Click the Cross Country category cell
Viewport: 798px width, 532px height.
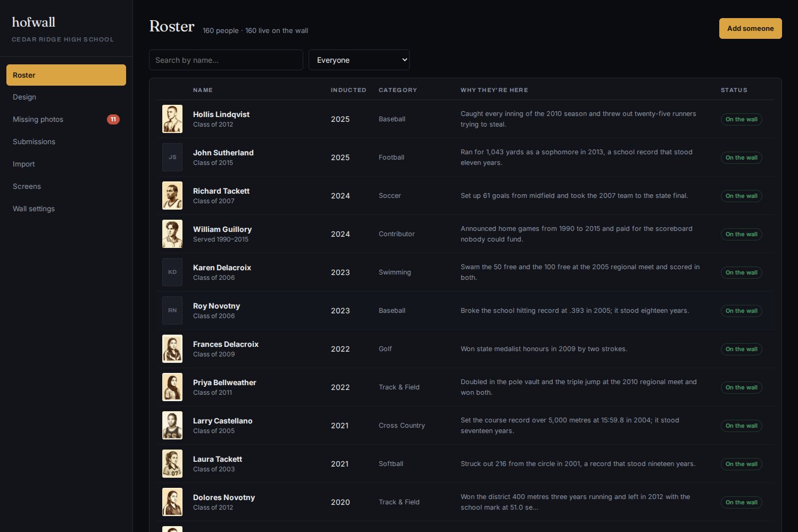[402, 426]
